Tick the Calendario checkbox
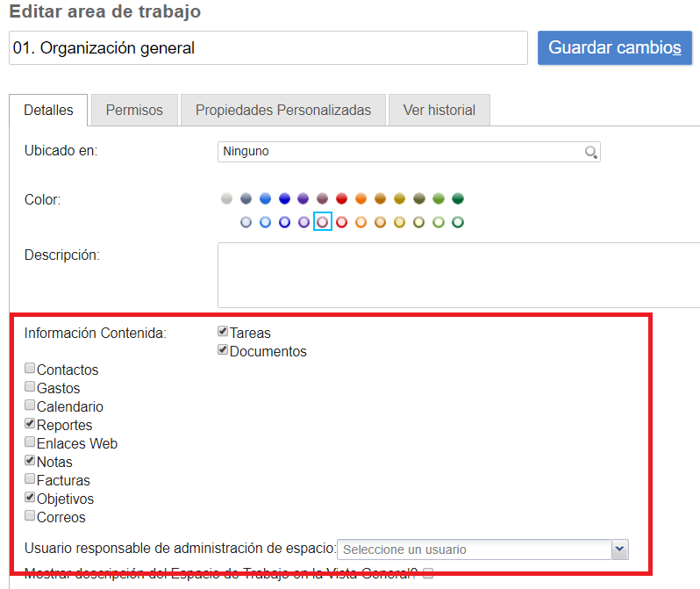 pyautogui.click(x=30, y=406)
